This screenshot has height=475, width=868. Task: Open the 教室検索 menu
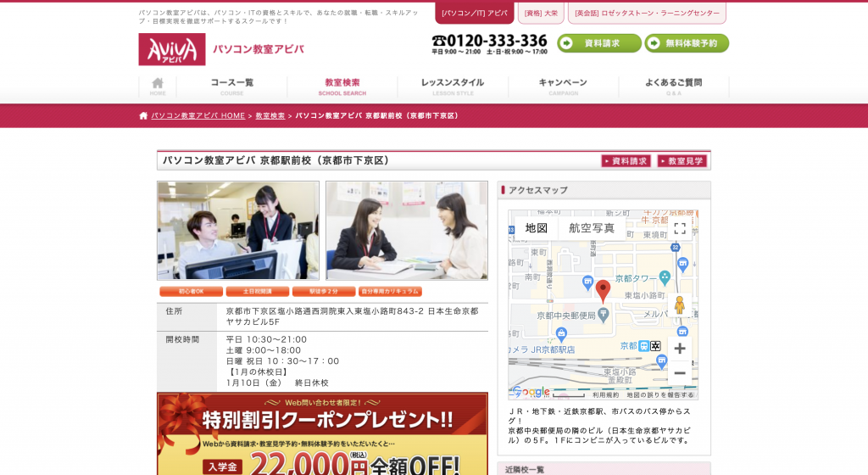coord(342,86)
